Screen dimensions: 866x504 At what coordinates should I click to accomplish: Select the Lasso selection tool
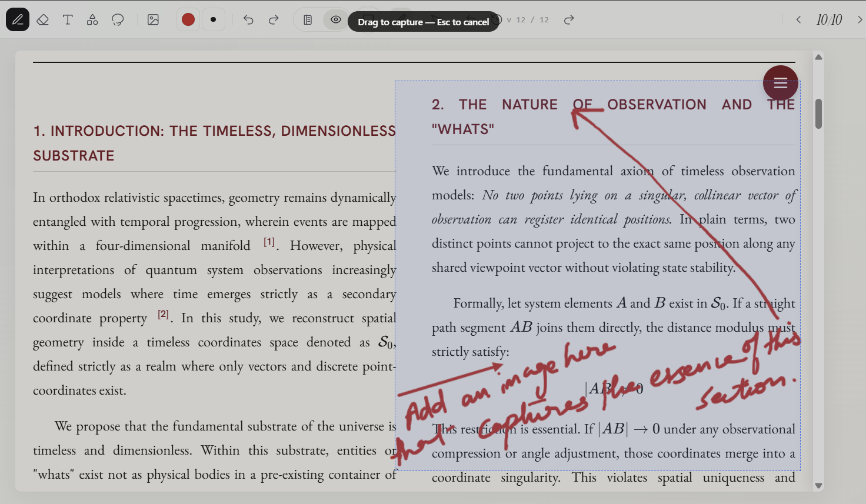tap(118, 20)
